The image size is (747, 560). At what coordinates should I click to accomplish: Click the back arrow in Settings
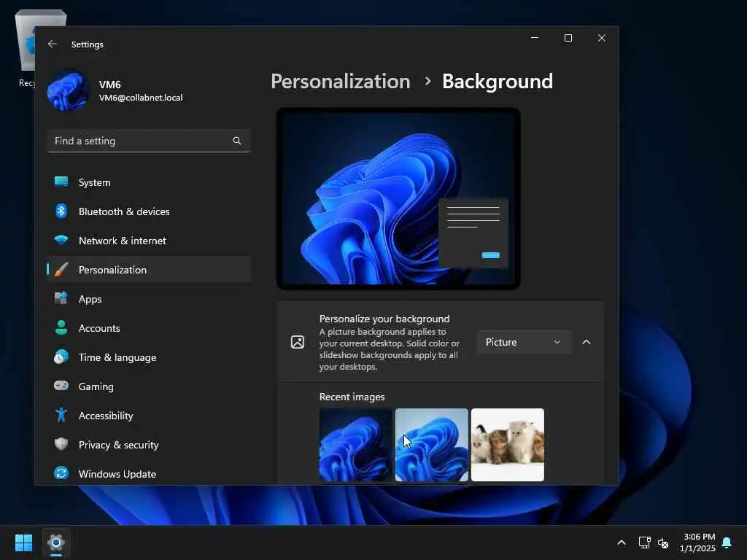53,44
